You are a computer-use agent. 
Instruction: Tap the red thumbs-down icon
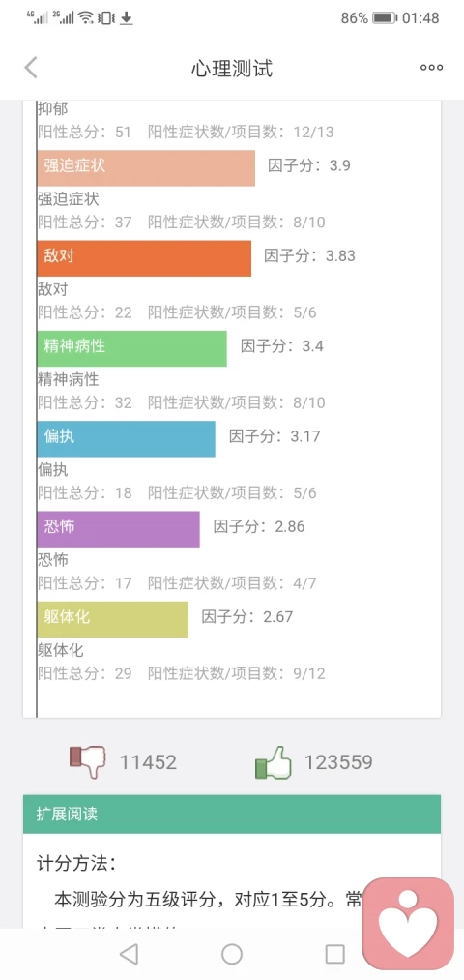point(87,762)
